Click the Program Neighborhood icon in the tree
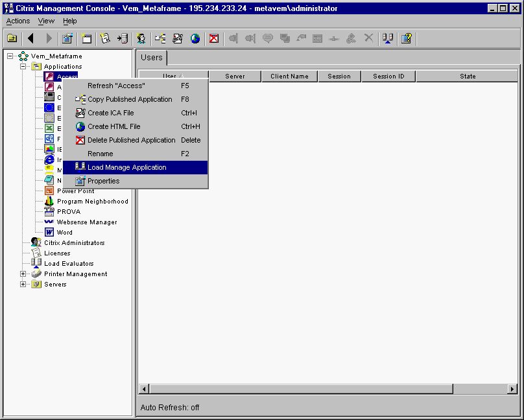Image resolution: width=524 pixels, height=420 pixels. tap(49, 201)
